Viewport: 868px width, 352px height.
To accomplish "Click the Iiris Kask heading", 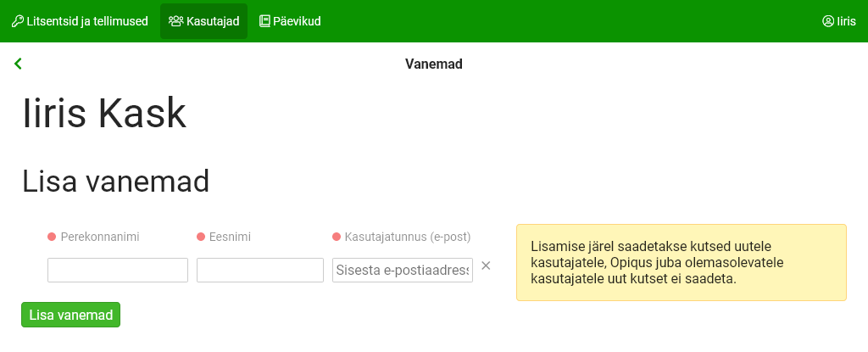I will (104, 113).
